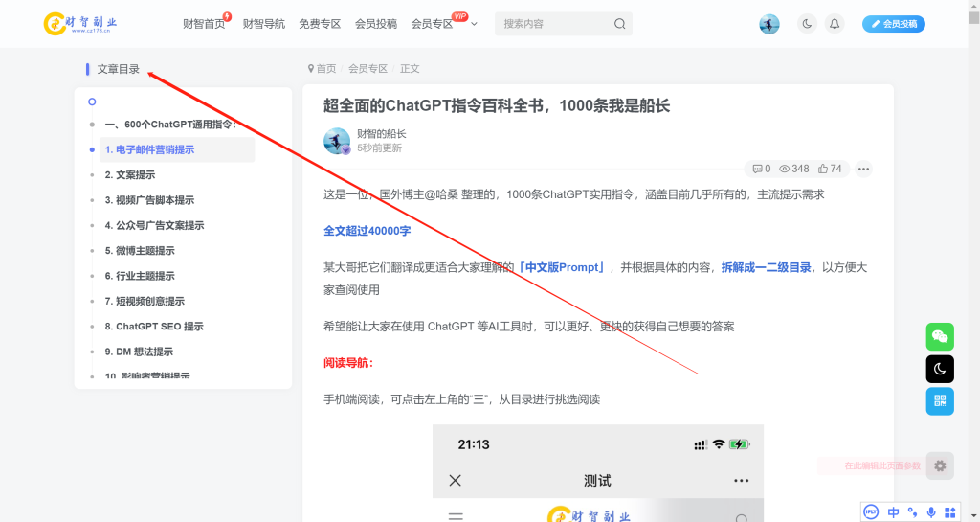Image resolution: width=980 pixels, height=522 pixels.
Task: Click the IME punctuation mode icon
Action: pyautogui.click(x=912, y=512)
